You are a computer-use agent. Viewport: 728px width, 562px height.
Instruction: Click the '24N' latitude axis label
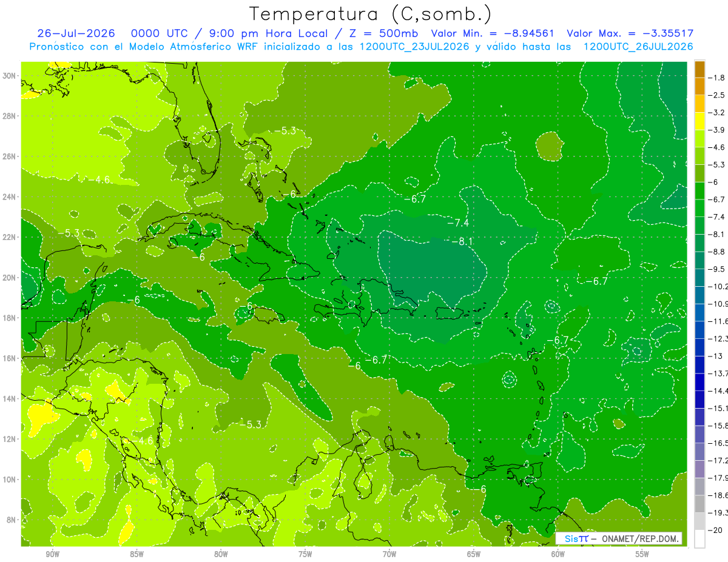(10, 196)
